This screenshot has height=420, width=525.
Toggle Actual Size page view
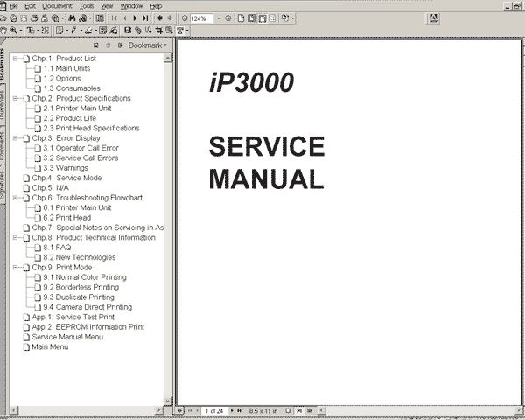click(241, 18)
